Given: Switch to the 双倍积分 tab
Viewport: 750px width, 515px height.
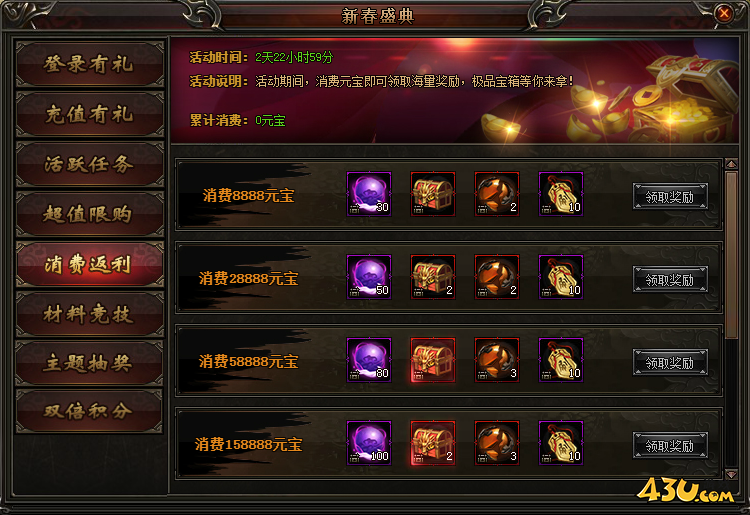Looking at the screenshot, I should pos(89,411).
